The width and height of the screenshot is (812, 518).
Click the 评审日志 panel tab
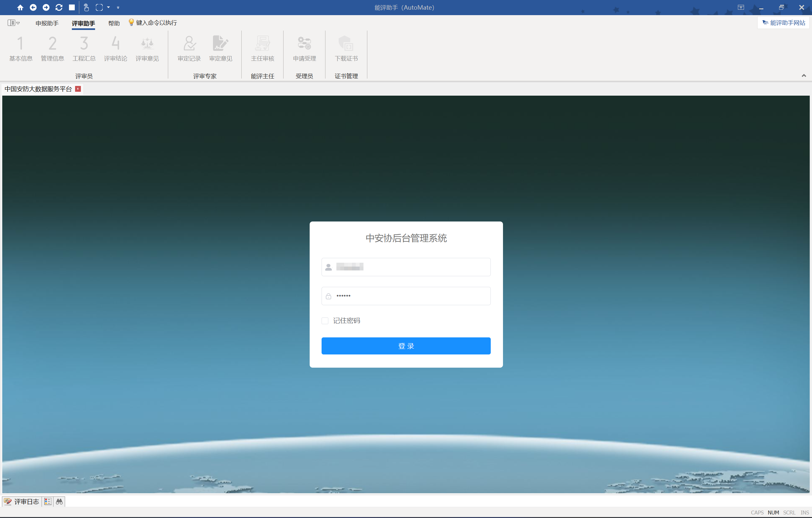pyautogui.click(x=22, y=502)
